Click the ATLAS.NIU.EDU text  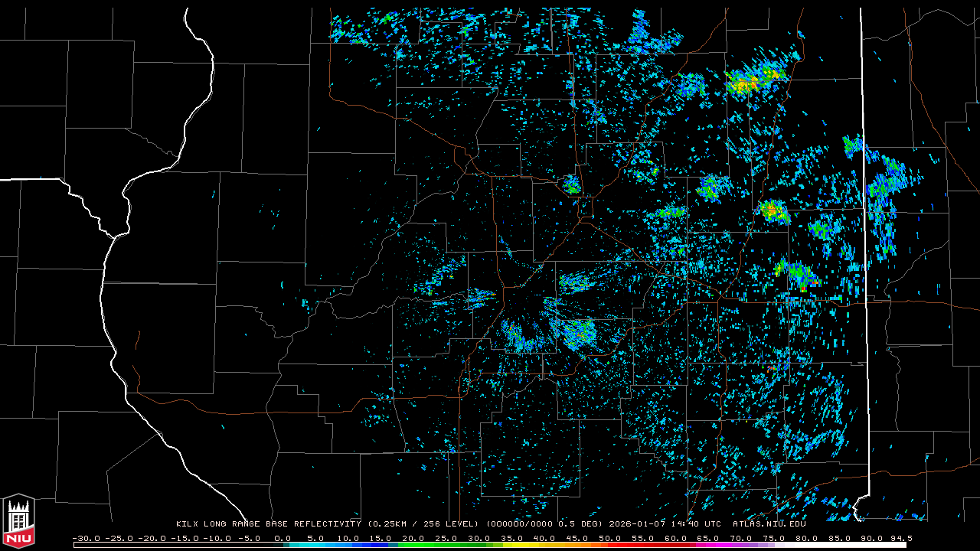769,524
